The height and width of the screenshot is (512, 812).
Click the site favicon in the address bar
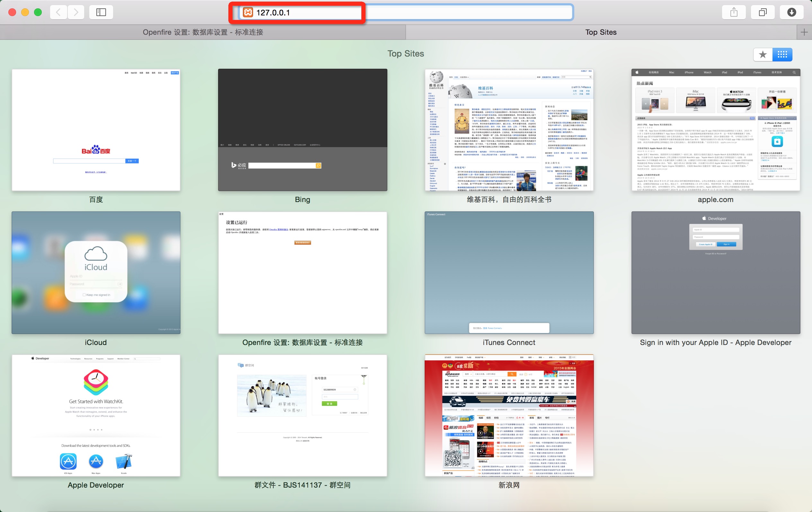click(x=248, y=13)
